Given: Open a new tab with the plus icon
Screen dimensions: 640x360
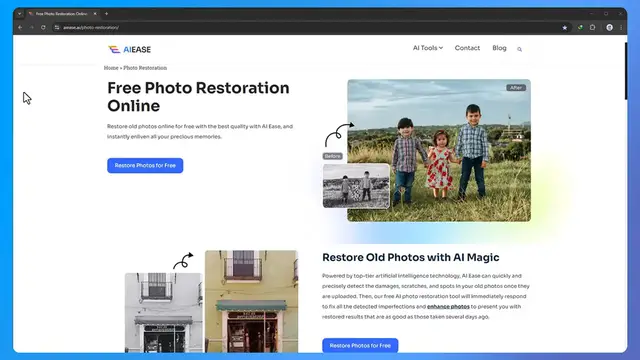Looking at the screenshot, I should click(x=107, y=13).
